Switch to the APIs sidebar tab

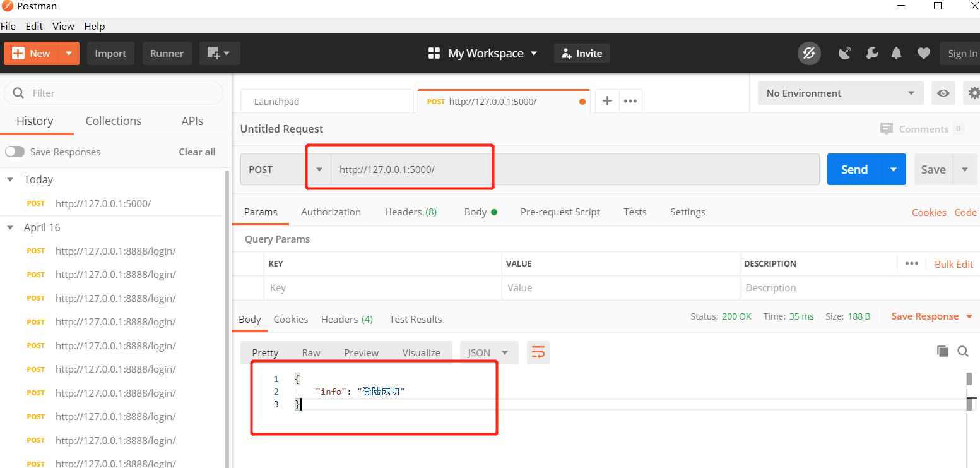click(x=192, y=121)
